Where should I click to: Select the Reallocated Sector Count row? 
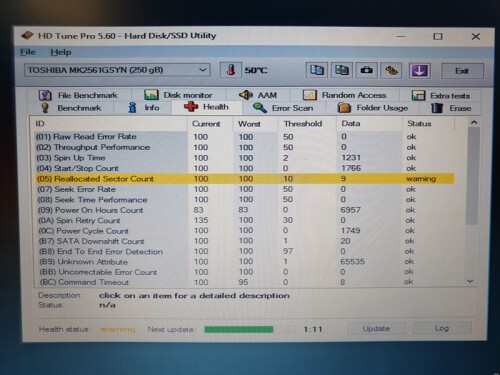(244, 179)
